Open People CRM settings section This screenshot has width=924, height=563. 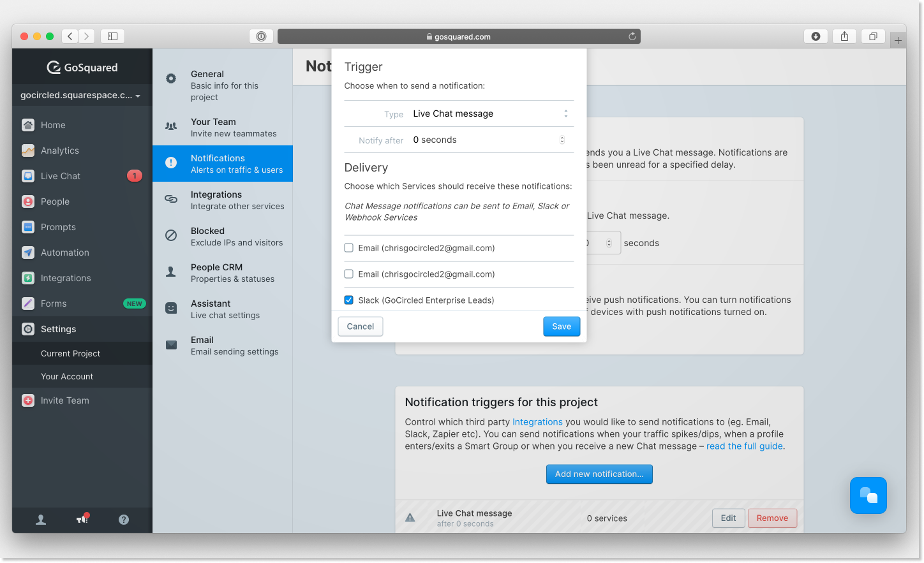[x=223, y=273]
